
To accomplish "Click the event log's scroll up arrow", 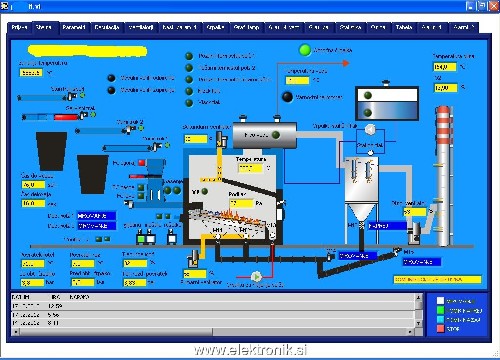I will click(418, 297).
